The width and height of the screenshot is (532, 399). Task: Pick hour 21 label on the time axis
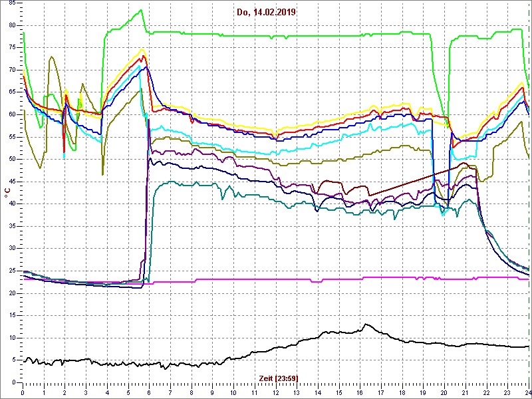[x=465, y=392]
